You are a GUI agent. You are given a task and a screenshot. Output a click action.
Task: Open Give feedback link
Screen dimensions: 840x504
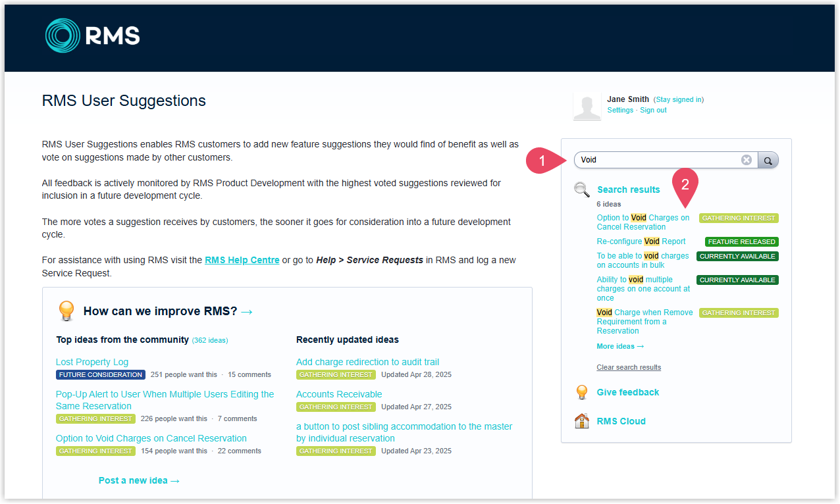click(x=628, y=392)
